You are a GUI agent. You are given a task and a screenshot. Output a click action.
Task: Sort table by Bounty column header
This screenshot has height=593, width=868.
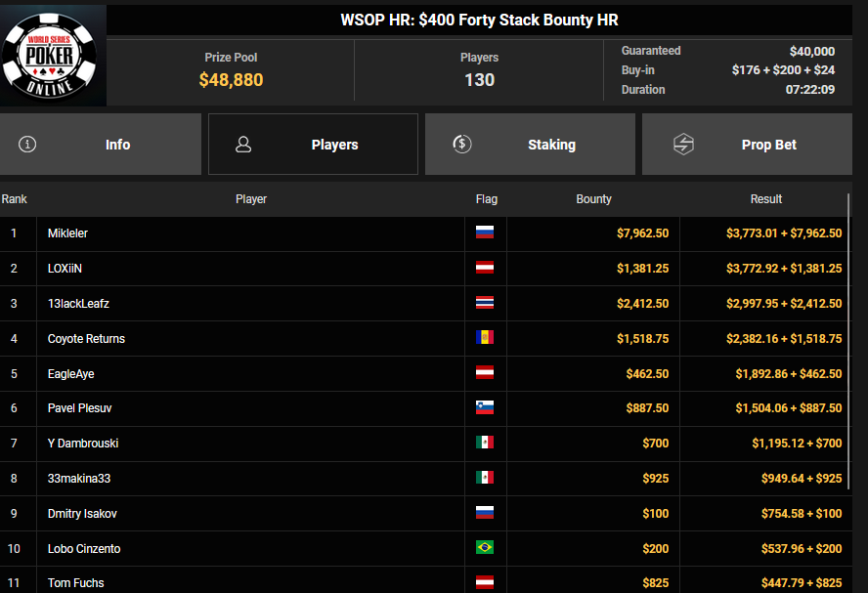click(x=593, y=199)
